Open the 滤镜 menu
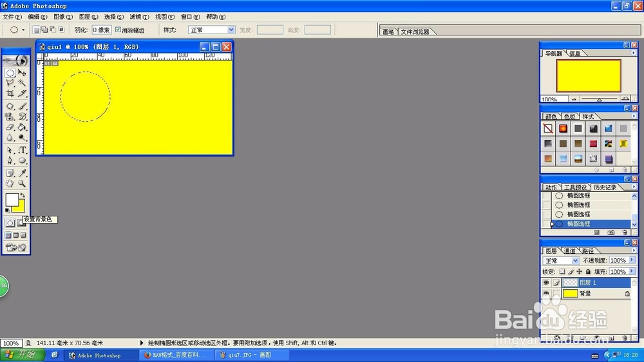 139,17
